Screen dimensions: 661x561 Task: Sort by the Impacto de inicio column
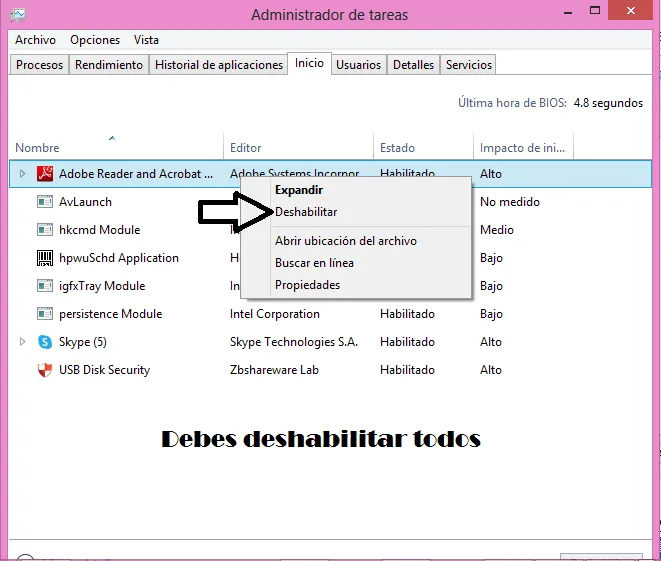523,148
